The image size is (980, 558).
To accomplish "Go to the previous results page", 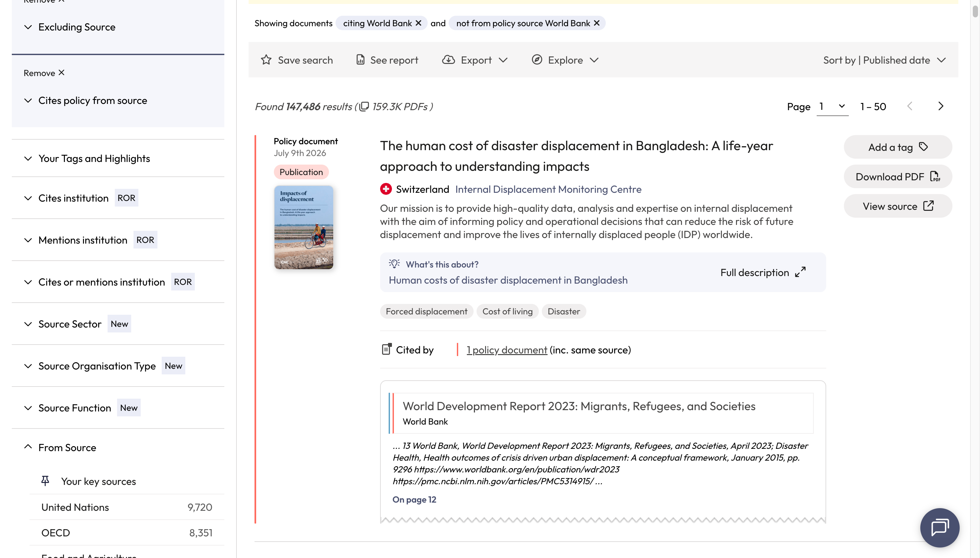I will tap(910, 106).
